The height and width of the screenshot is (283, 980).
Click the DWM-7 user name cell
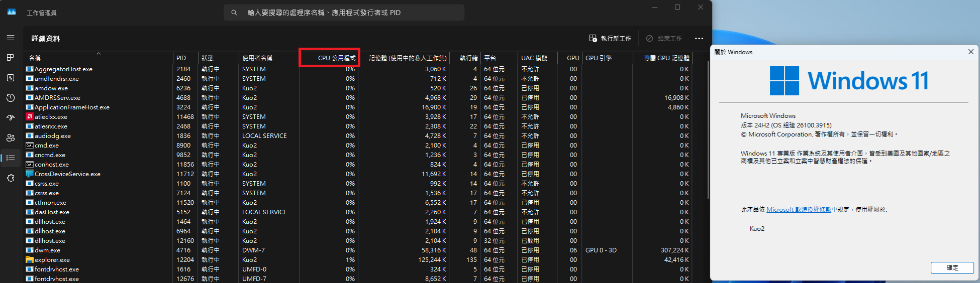(x=253, y=250)
